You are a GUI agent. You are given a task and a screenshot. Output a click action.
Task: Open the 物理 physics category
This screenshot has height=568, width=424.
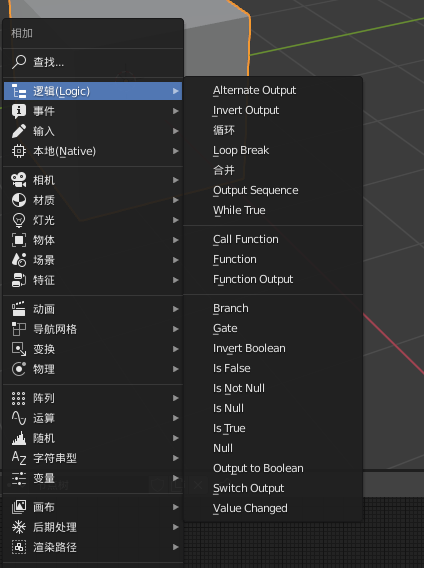click(x=93, y=369)
